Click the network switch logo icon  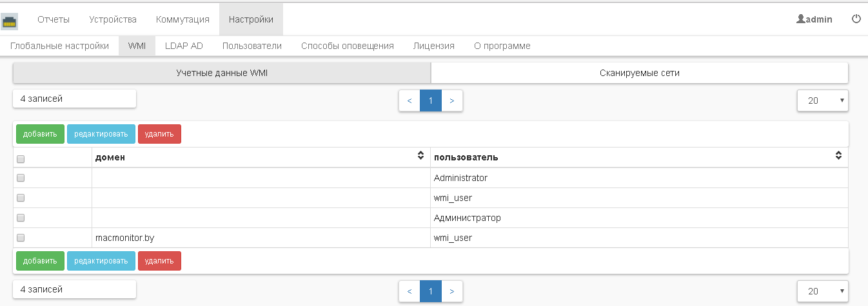point(10,22)
